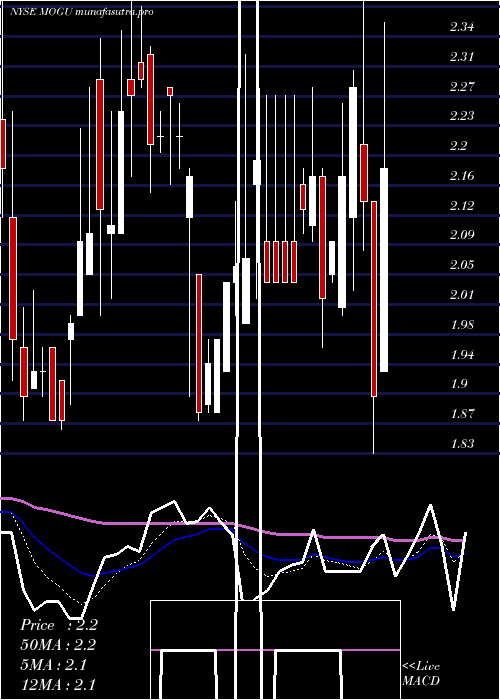Click the 2.2 price axis label
This screenshot has width=500, height=700.
tap(458, 146)
